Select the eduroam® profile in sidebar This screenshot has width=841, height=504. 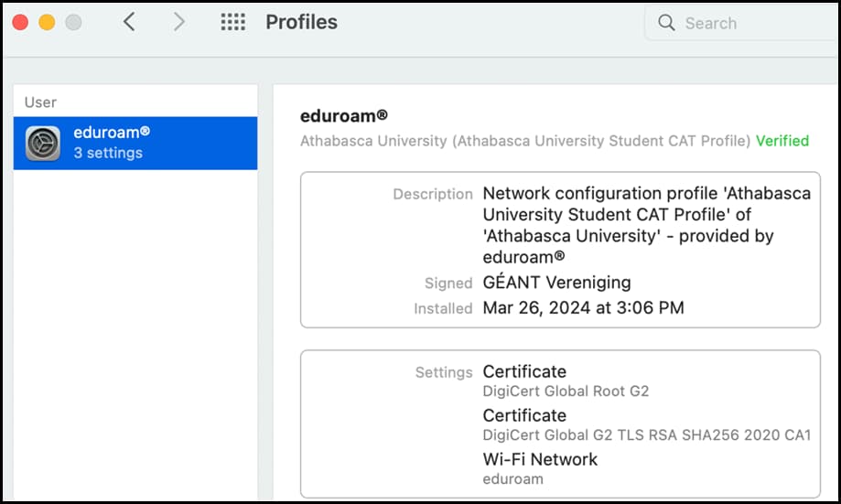pos(135,144)
